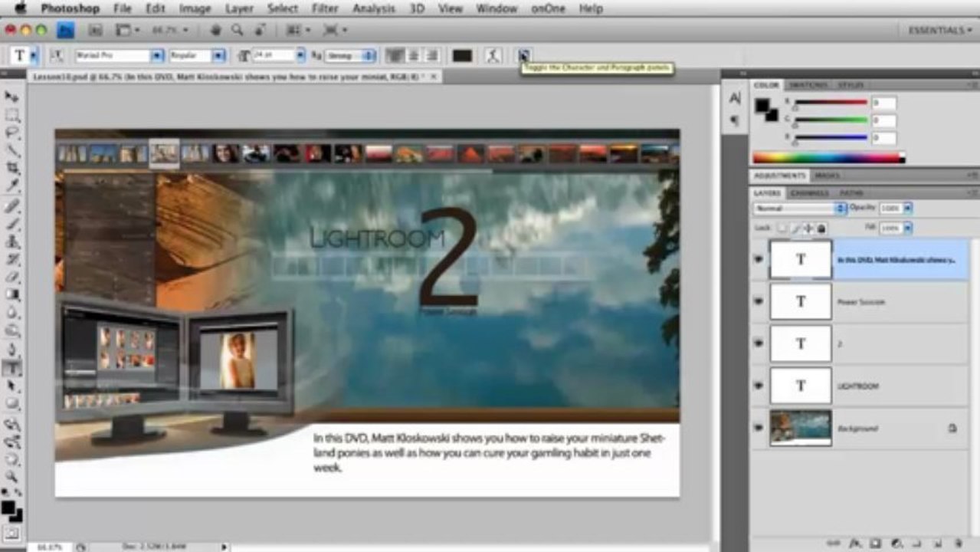This screenshot has height=552, width=980.
Task: Open the layer blend mode dropdown
Action: click(x=800, y=209)
